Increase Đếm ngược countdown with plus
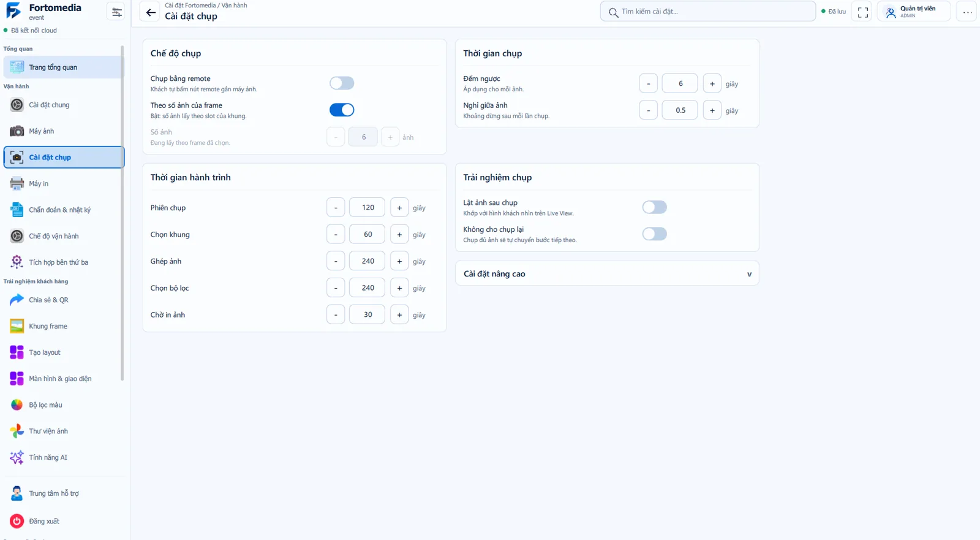Screen dimensions: 980x540 coord(712,83)
